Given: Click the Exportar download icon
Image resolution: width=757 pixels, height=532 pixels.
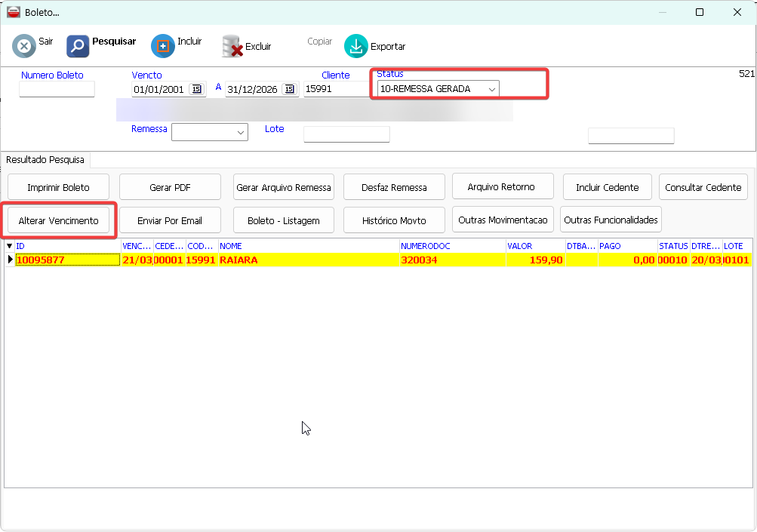Looking at the screenshot, I should (x=356, y=47).
